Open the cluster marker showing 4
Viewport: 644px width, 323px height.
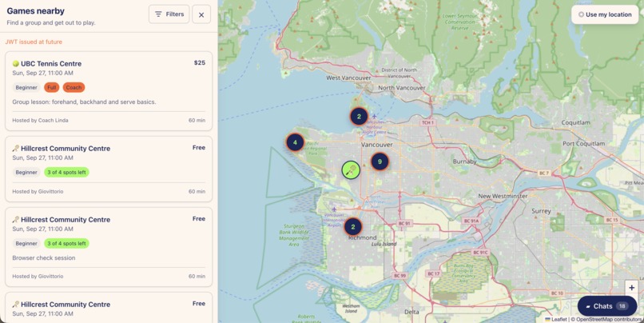pos(295,142)
